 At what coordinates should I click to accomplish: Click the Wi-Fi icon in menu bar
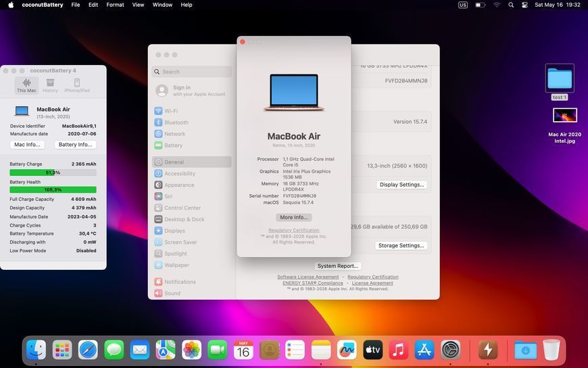[x=497, y=5]
